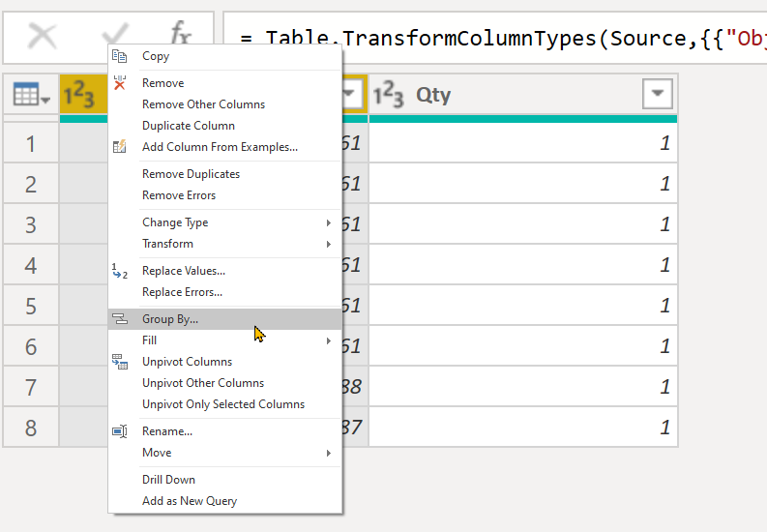This screenshot has height=532, width=767.
Task: Select Remove Duplicates
Action: click(x=224, y=174)
